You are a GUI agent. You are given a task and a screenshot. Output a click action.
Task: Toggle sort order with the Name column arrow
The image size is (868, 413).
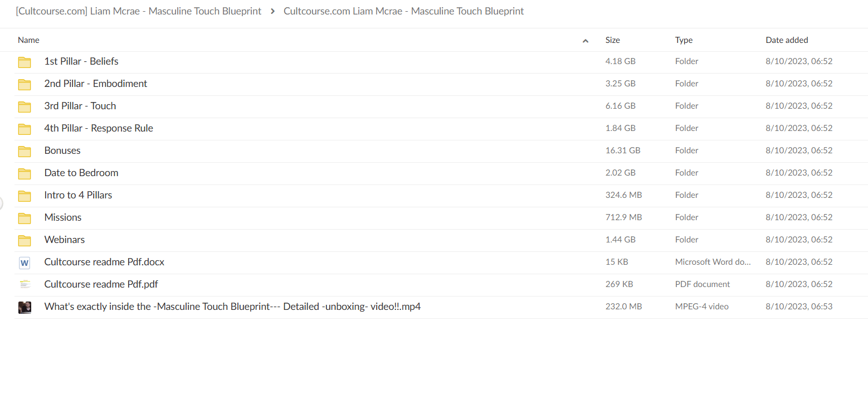(x=585, y=41)
